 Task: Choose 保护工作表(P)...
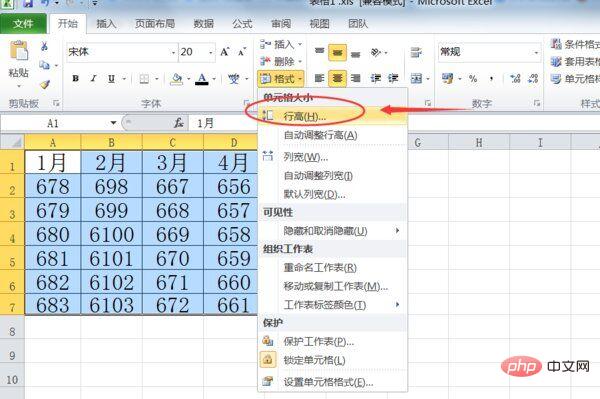tap(333, 341)
